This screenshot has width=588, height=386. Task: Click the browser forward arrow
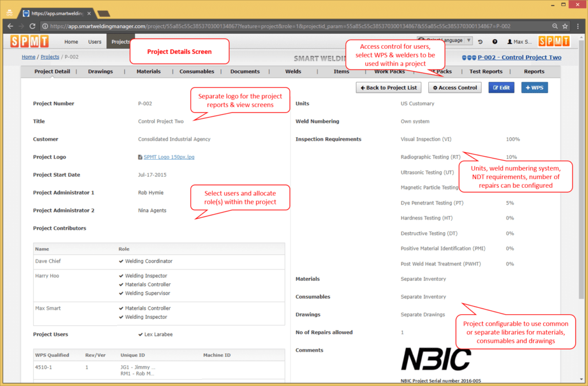21,26
